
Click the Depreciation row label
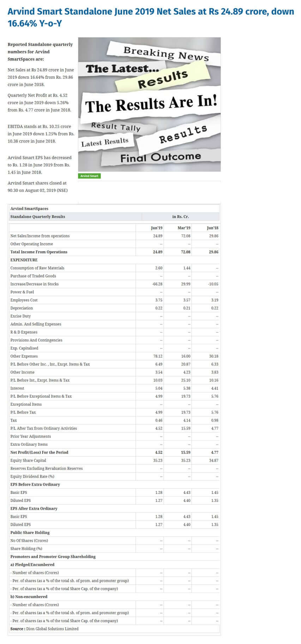[22, 308]
